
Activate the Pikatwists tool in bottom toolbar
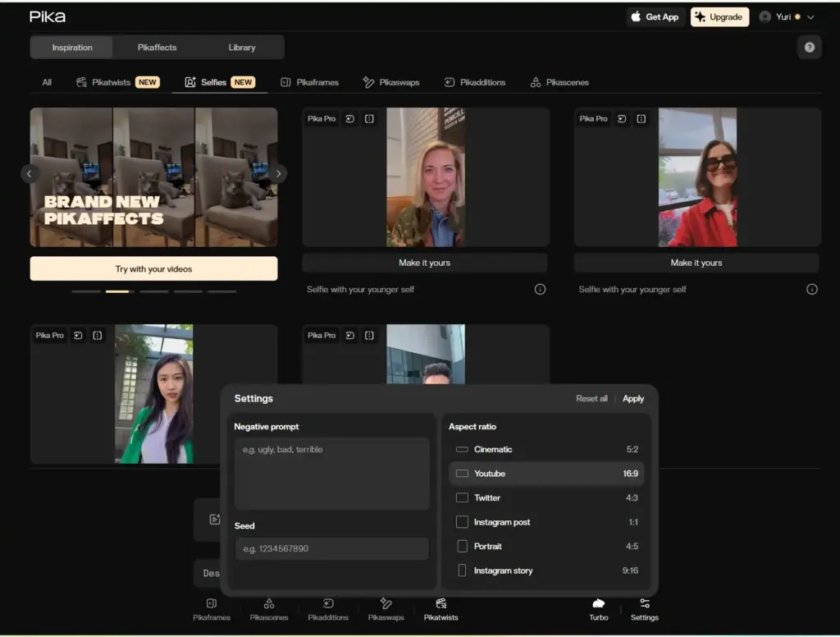(441, 603)
